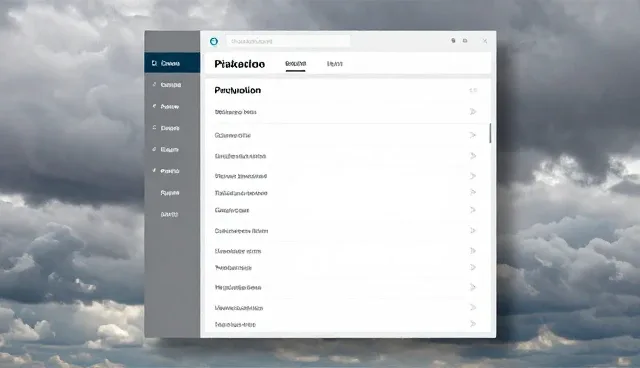Click the vertical scrollbar thumb beside the list

click(490, 133)
